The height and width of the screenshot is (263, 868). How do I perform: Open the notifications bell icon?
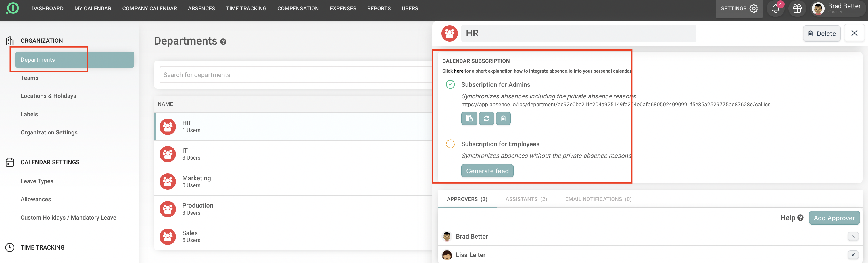point(775,9)
